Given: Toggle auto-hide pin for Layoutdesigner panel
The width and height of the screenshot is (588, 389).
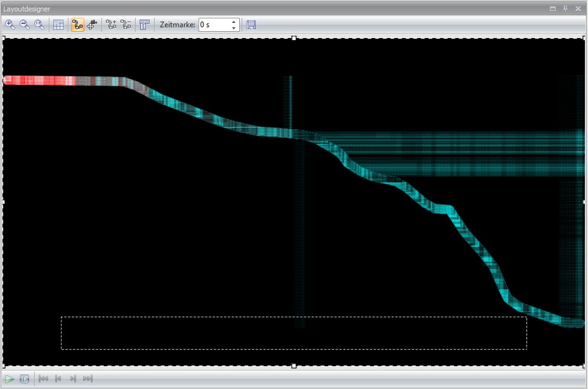Looking at the screenshot, I should (565, 9).
